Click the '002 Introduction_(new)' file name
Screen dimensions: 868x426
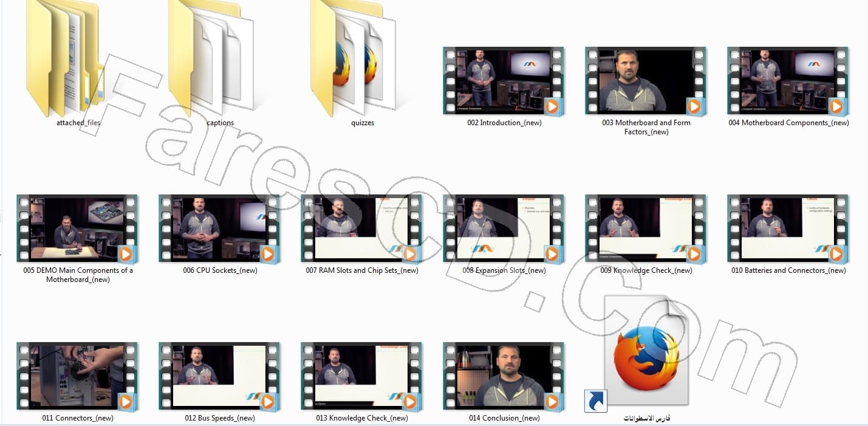pyautogui.click(x=504, y=123)
